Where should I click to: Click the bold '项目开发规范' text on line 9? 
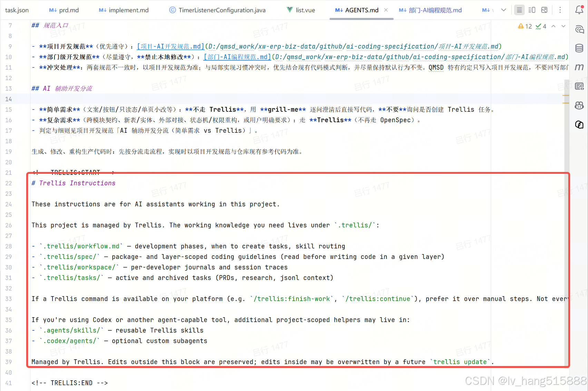coord(66,46)
